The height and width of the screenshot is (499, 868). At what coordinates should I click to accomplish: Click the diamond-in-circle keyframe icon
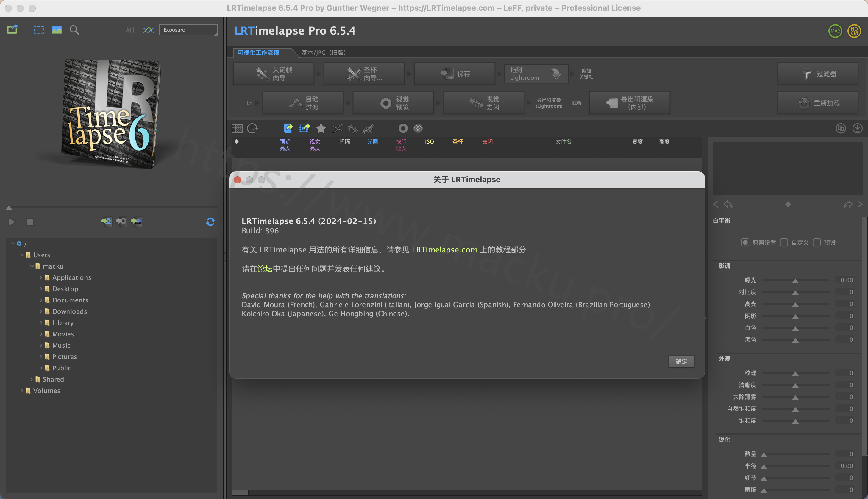[x=418, y=129]
